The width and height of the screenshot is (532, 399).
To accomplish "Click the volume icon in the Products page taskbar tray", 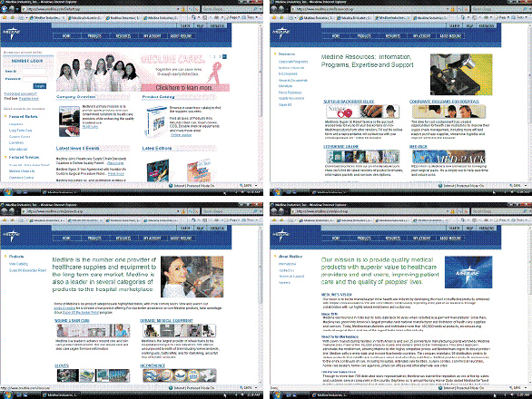I will [241, 395].
